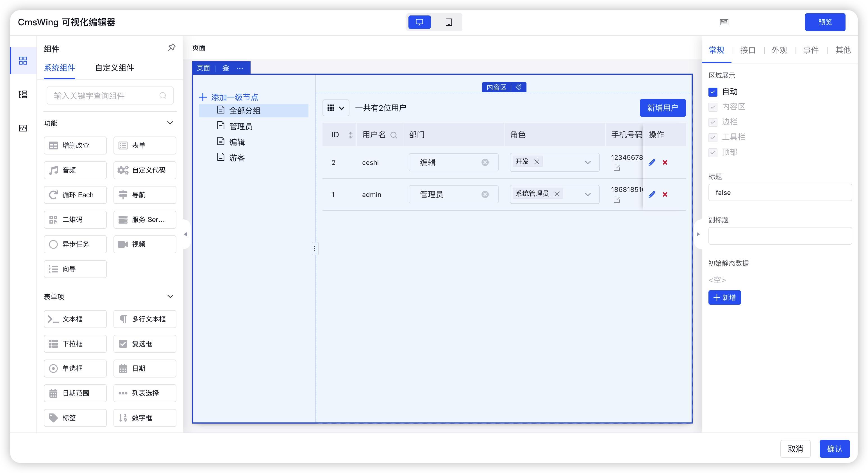868x473 pixels.
Task: Click 取消 button
Action: click(x=795, y=449)
